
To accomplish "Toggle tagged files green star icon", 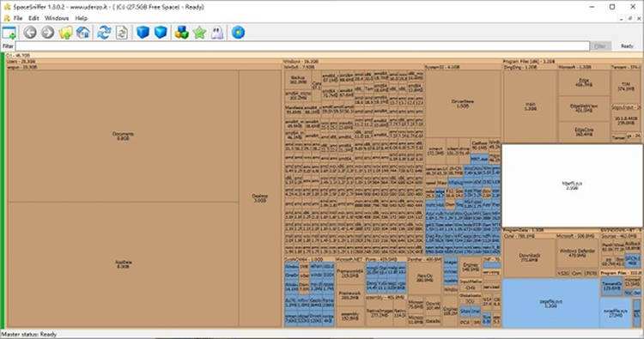I will point(199,33).
